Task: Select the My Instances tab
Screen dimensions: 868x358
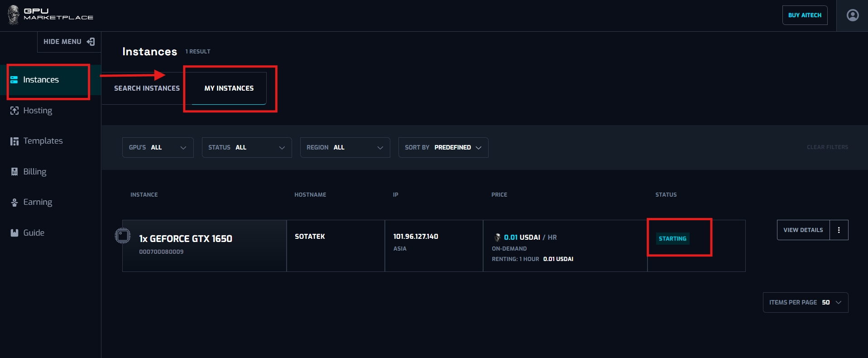Action: (229, 88)
